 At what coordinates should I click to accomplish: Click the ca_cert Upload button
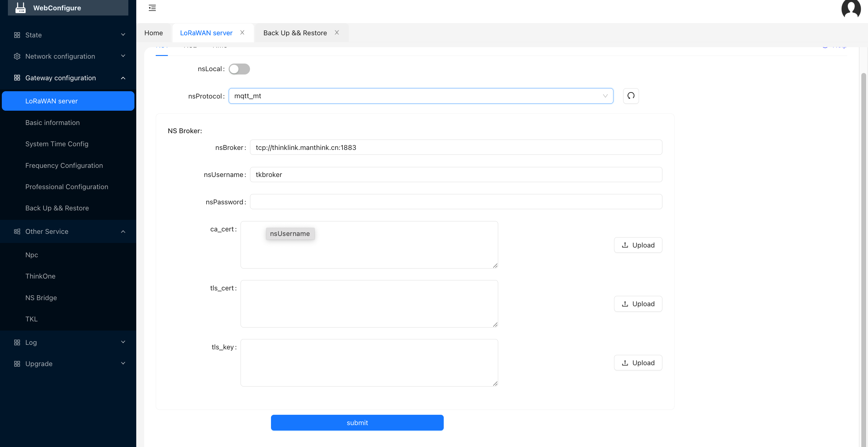pyautogui.click(x=638, y=245)
